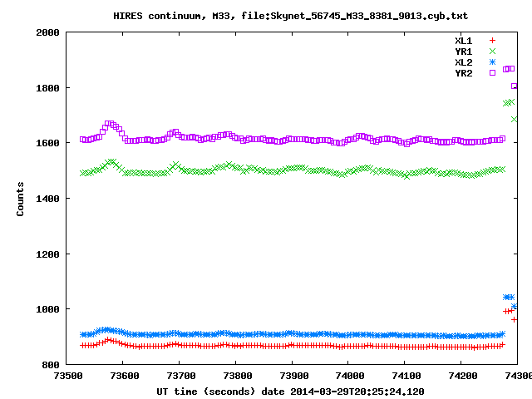This screenshot has height=399, width=532.
Task: Click the YR2 legend label
Action: (464, 73)
